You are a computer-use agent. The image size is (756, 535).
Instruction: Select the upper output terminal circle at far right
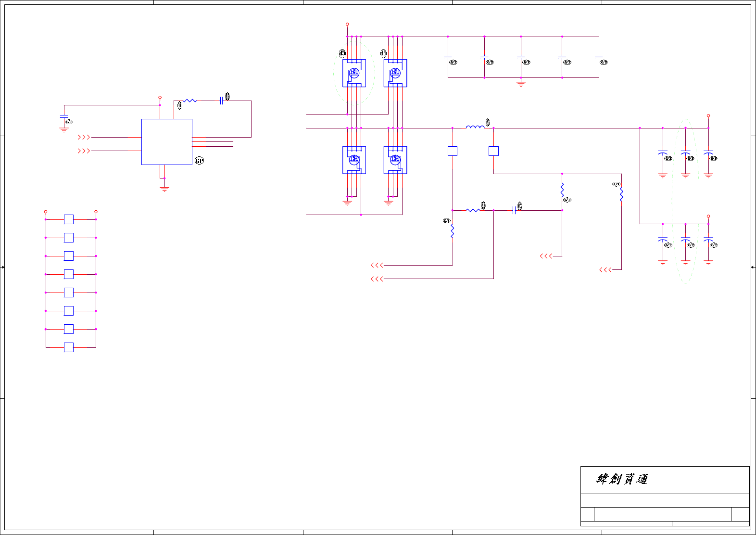tap(708, 115)
